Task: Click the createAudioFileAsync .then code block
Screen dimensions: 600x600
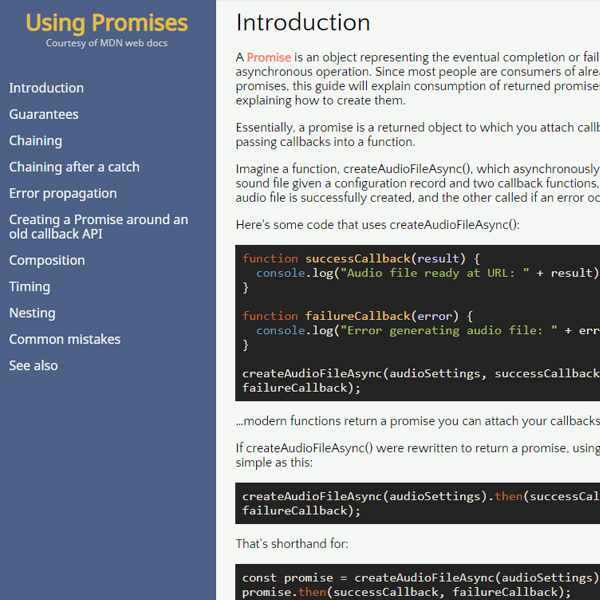Action: pos(420,503)
